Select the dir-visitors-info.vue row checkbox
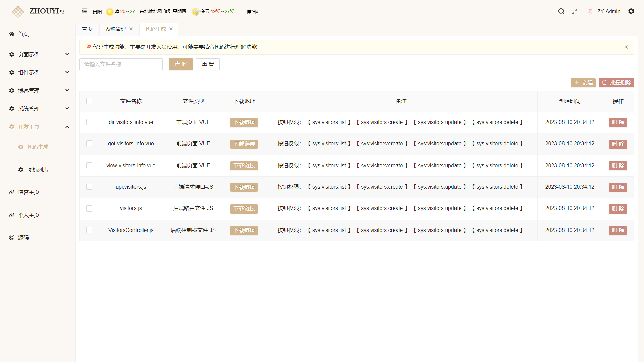Screen dimensions: 644x362 pyautogui.click(x=89, y=122)
